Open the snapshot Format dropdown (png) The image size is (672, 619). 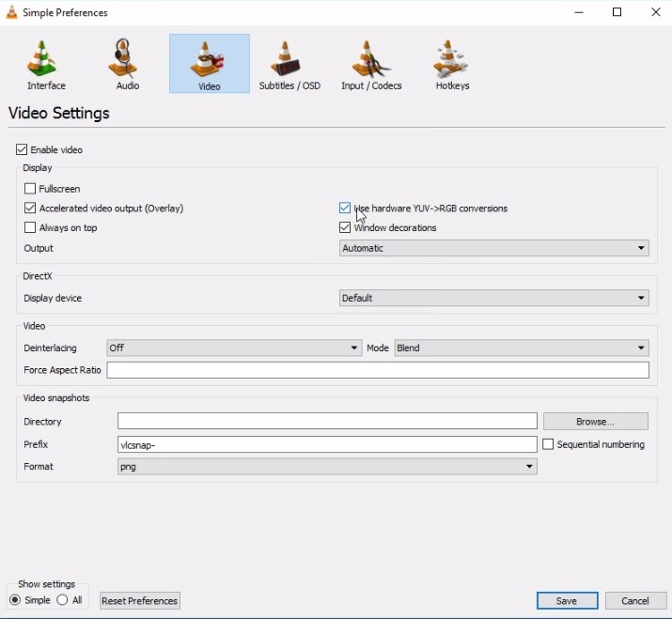327,467
